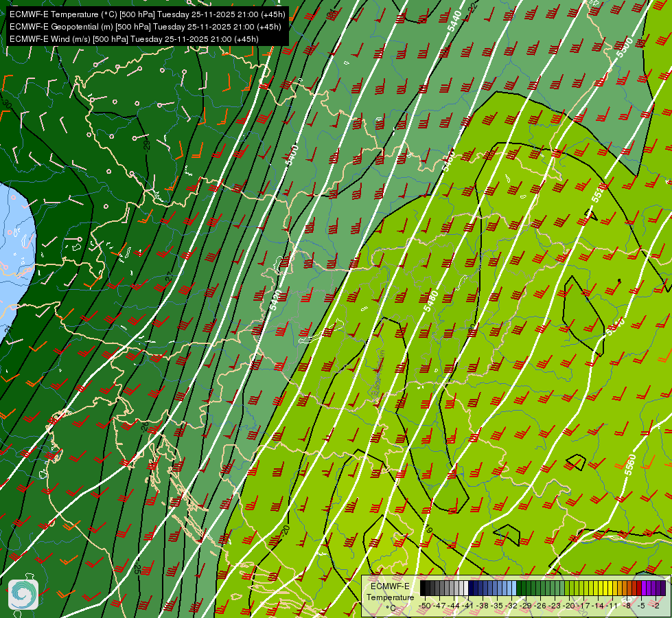Click the -50 legend value
Screen dimensions: 672x618
425,606
